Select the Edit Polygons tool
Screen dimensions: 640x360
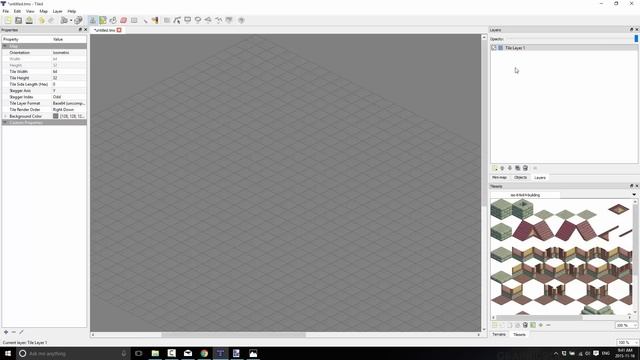pos(177,20)
